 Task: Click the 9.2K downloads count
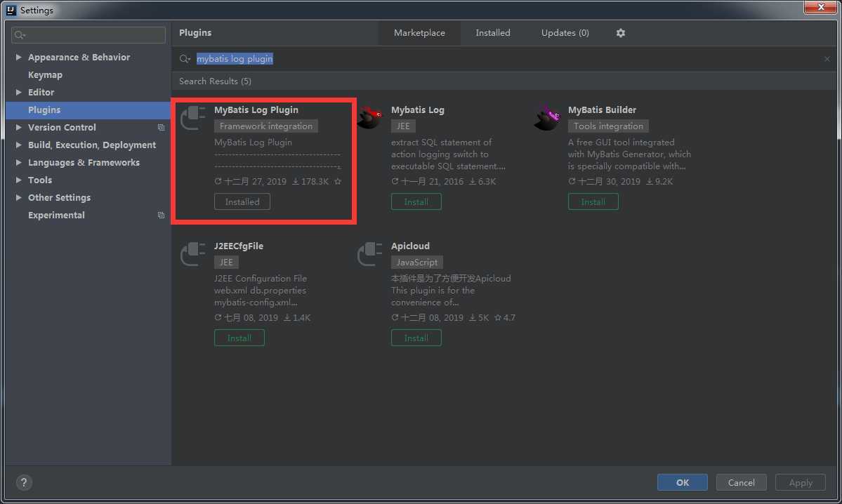pos(659,181)
